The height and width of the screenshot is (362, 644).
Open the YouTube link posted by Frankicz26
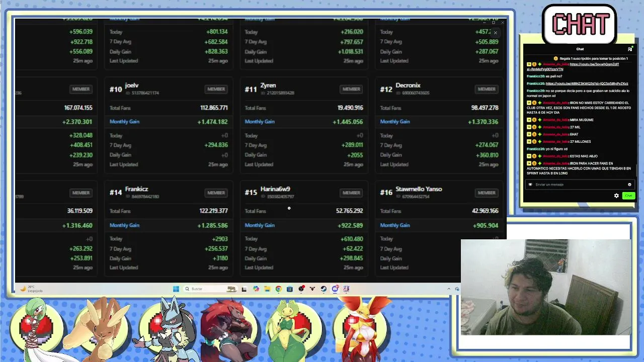pyautogui.click(x=587, y=83)
